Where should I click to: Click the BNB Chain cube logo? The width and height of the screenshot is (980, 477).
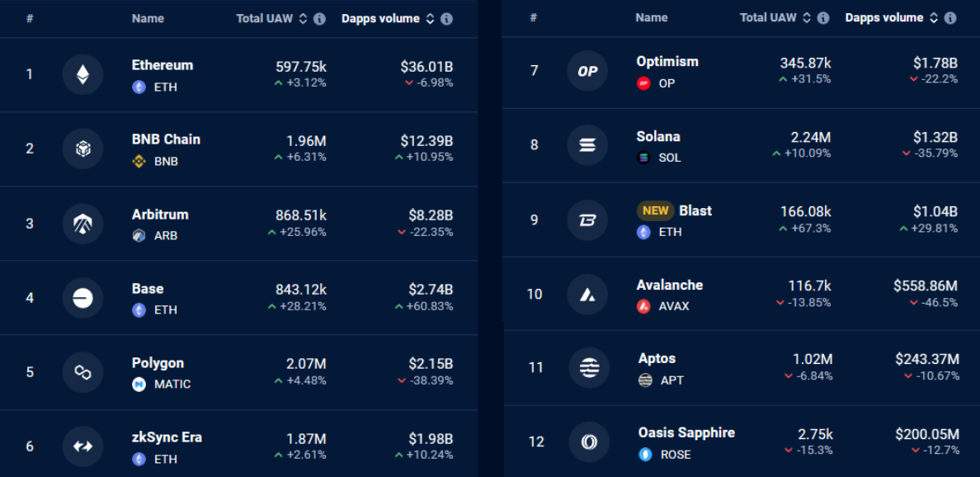tap(82, 149)
